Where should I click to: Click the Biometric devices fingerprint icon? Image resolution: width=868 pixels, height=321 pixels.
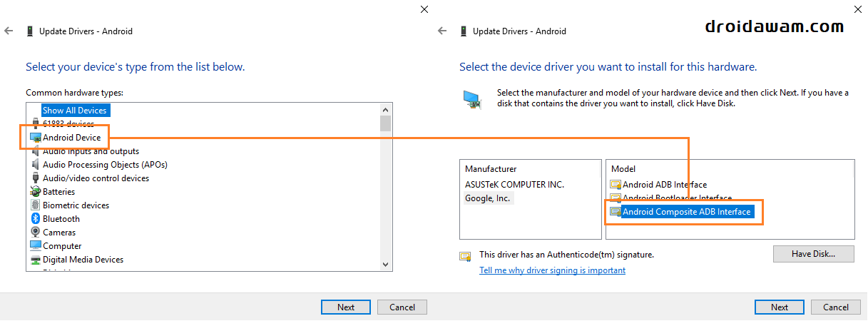(36, 205)
